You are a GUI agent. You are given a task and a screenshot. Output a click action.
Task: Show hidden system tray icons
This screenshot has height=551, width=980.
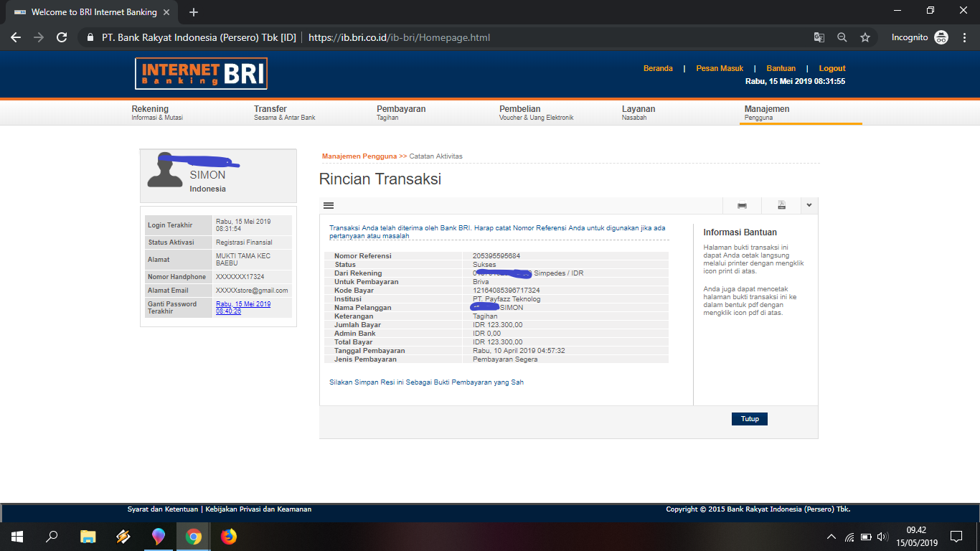point(831,537)
